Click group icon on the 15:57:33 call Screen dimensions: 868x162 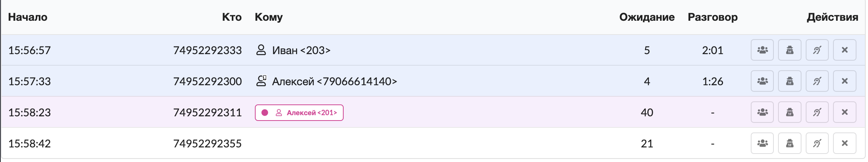pos(762,81)
